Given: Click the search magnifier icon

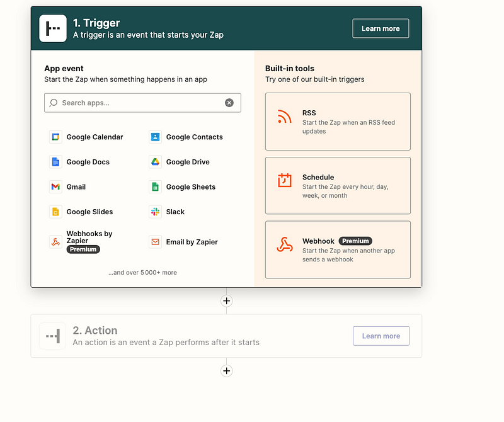Looking at the screenshot, I should click(x=54, y=103).
